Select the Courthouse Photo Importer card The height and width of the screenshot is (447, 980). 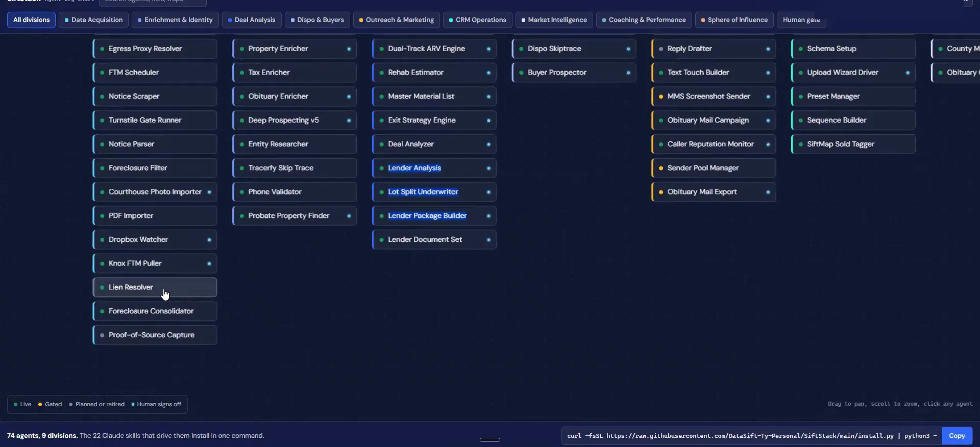155,192
